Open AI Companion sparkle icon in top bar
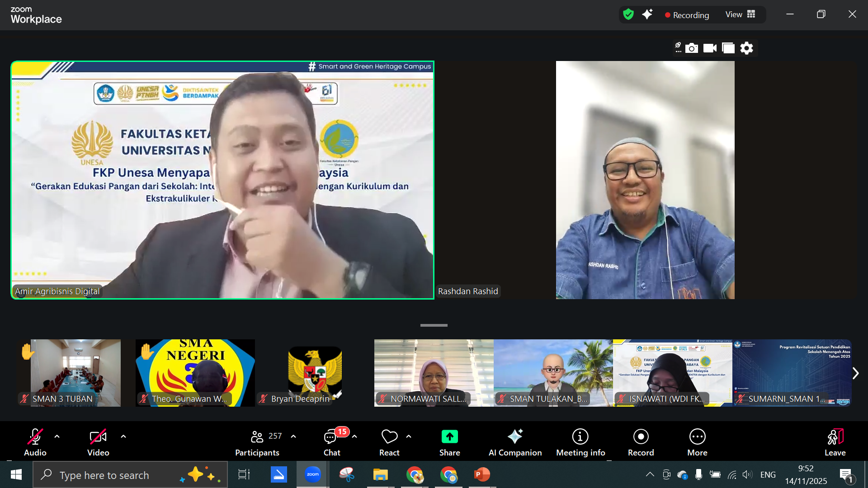Viewport: 868px width, 488px height. pyautogui.click(x=647, y=14)
